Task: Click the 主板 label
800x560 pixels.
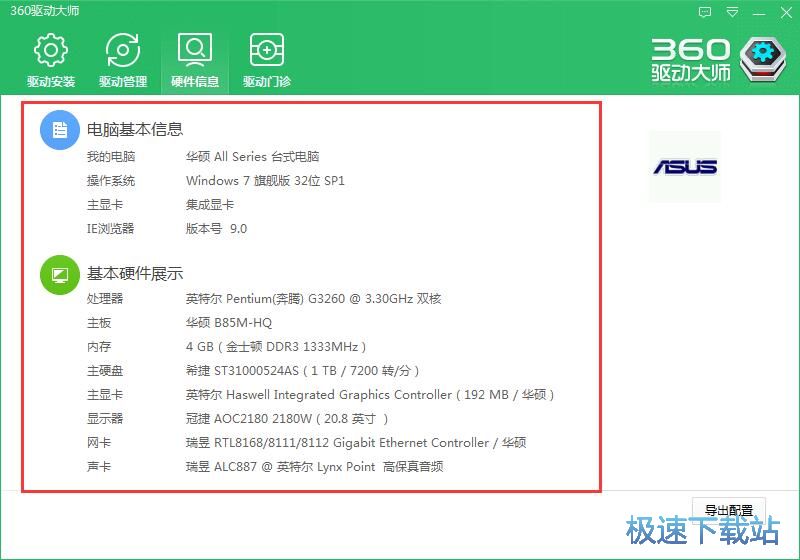Action: 99,322
